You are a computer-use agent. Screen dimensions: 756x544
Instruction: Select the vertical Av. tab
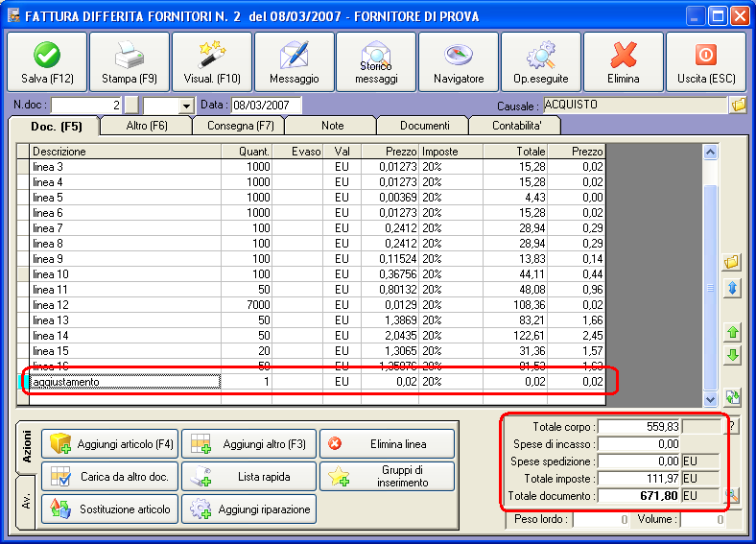(x=27, y=502)
